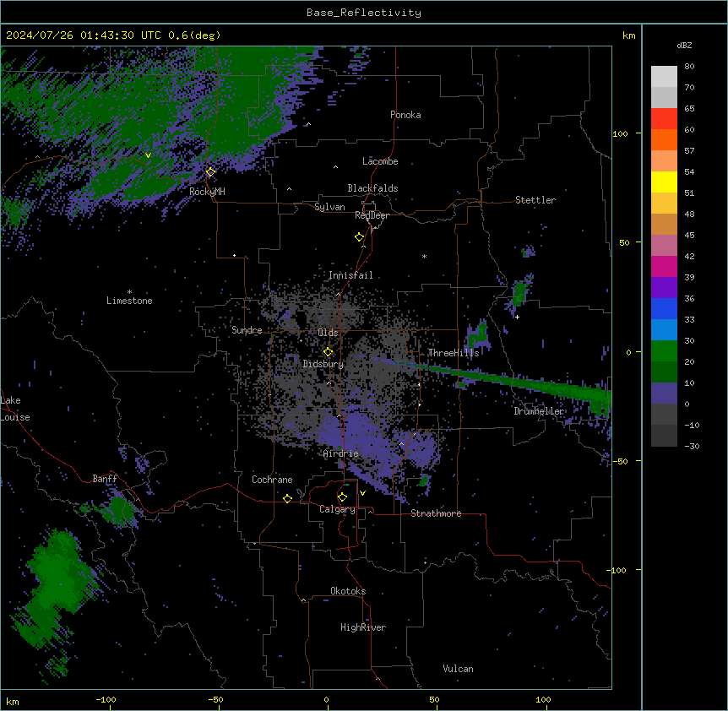Select the Didsbury label
This screenshot has height=711, width=728.
point(323,364)
